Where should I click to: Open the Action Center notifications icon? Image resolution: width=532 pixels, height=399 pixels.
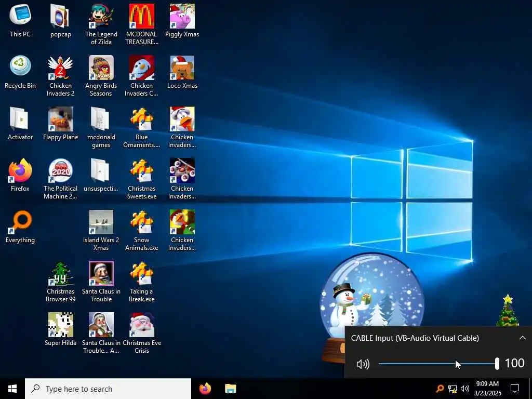click(x=515, y=389)
